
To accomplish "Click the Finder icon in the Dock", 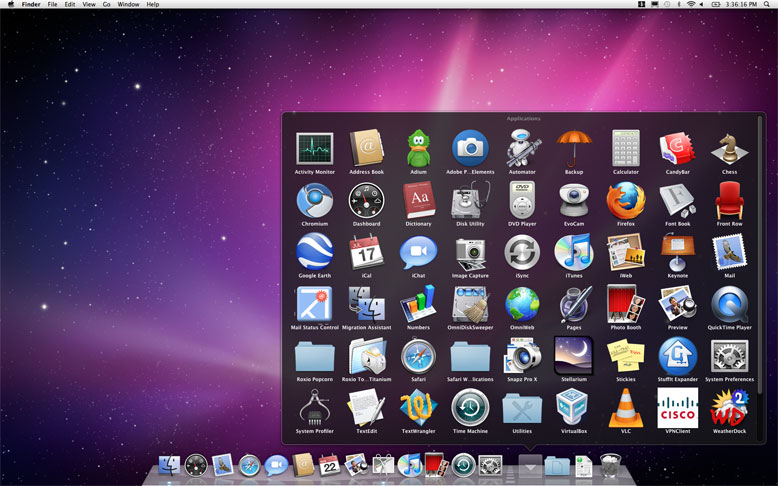I will point(169,466).
